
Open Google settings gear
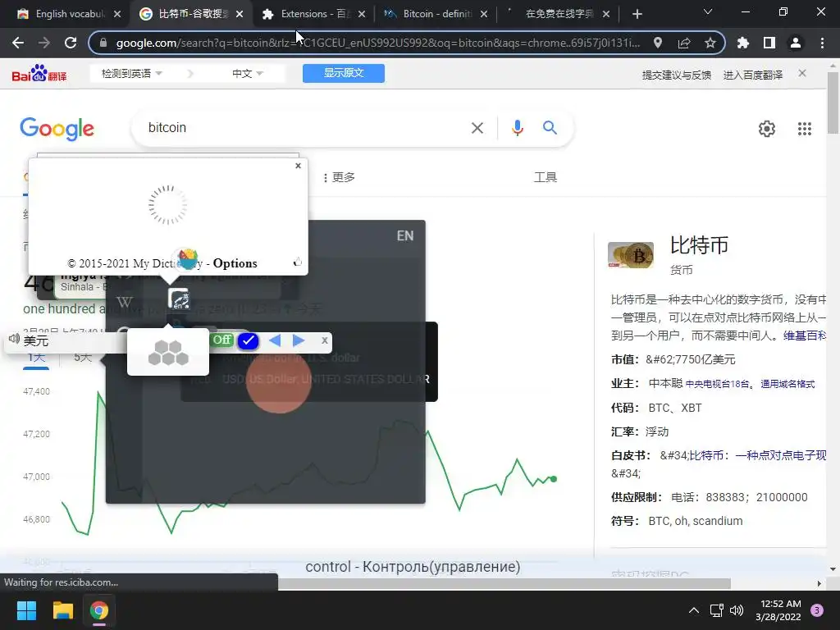point(767,129)
